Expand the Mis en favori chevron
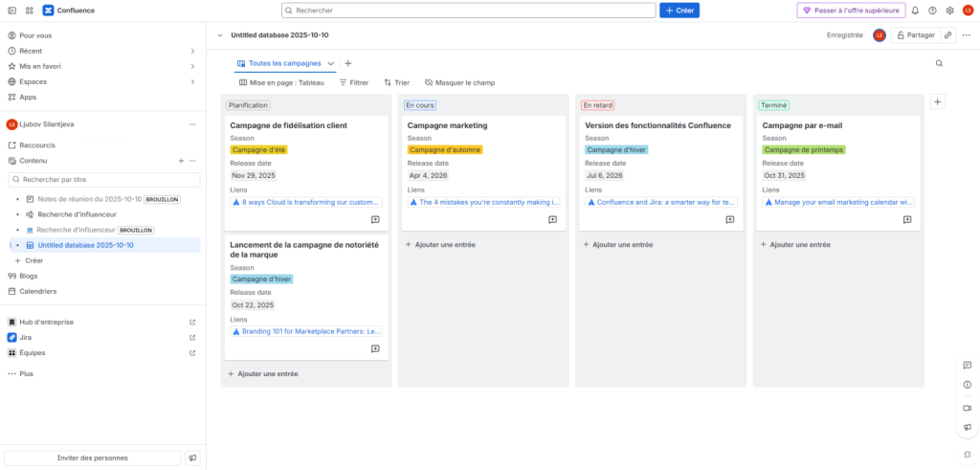The width and height of the screenshot is (980, 470). coord(192,66)
